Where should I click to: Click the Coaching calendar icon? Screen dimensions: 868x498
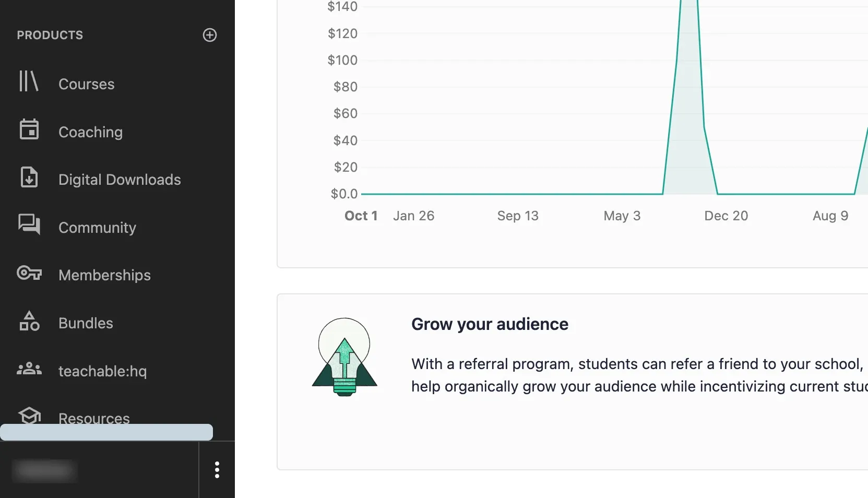click(29, 129)
